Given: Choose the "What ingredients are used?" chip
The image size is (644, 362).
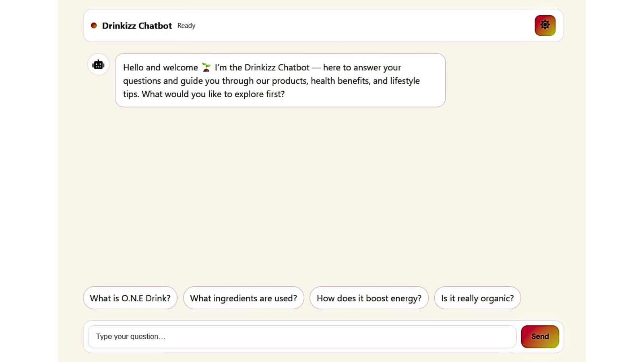Looking at the screenshot, I should [x=243, y=298].
